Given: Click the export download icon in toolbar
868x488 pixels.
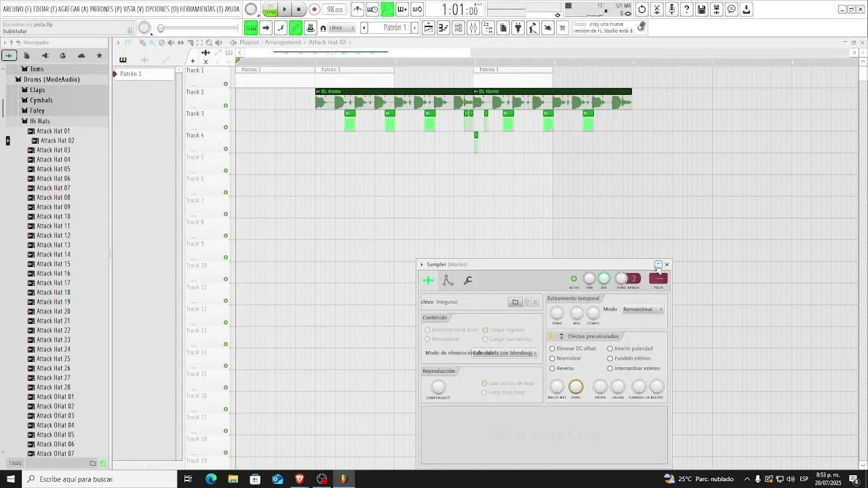Looking at the screenshot, I should pos(746,9).
